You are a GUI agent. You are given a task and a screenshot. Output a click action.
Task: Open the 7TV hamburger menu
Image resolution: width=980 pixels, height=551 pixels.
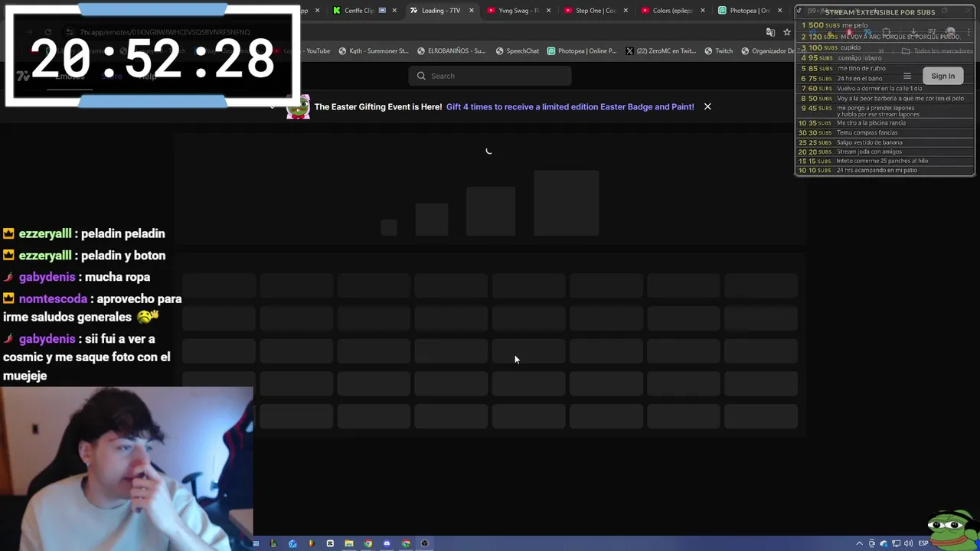tap(907, 76)
